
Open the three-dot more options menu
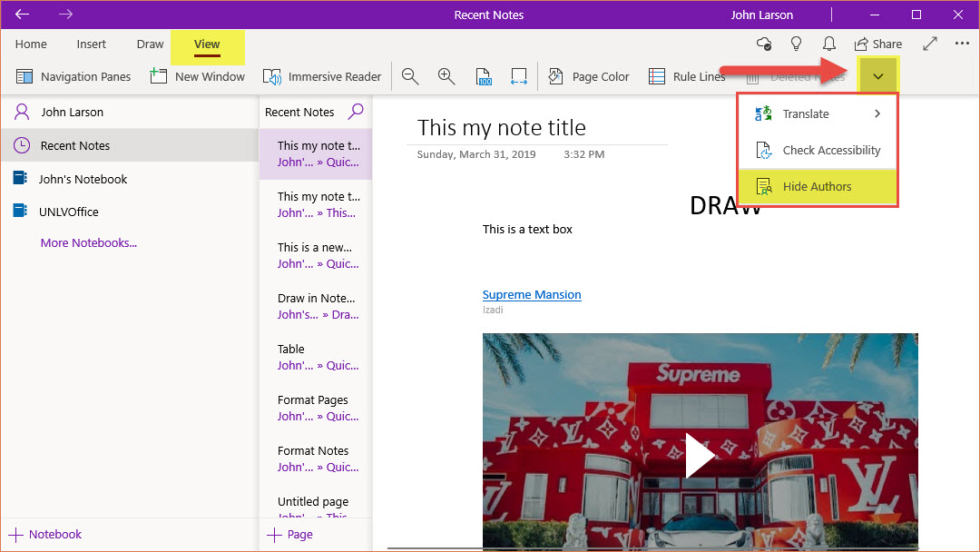coord(962,44)
